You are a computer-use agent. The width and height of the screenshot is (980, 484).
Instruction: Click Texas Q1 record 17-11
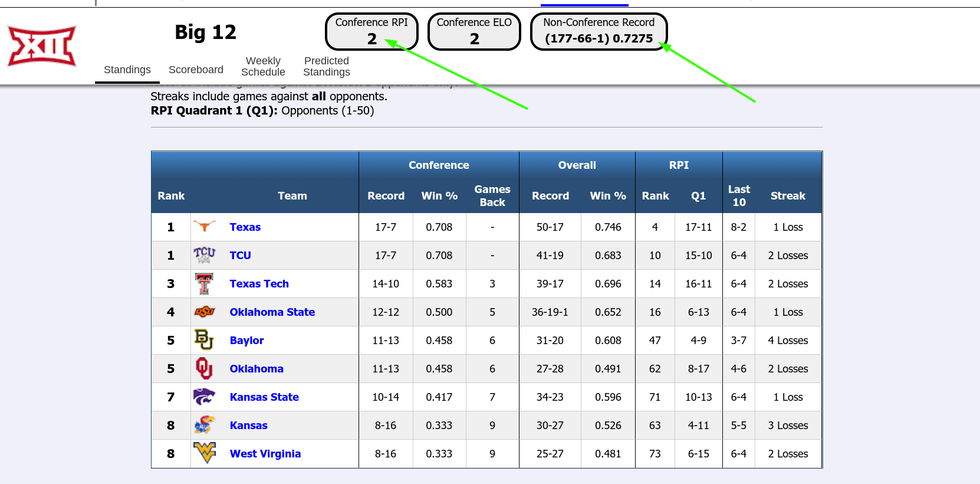pyautogui.click(x=699, y=227)
